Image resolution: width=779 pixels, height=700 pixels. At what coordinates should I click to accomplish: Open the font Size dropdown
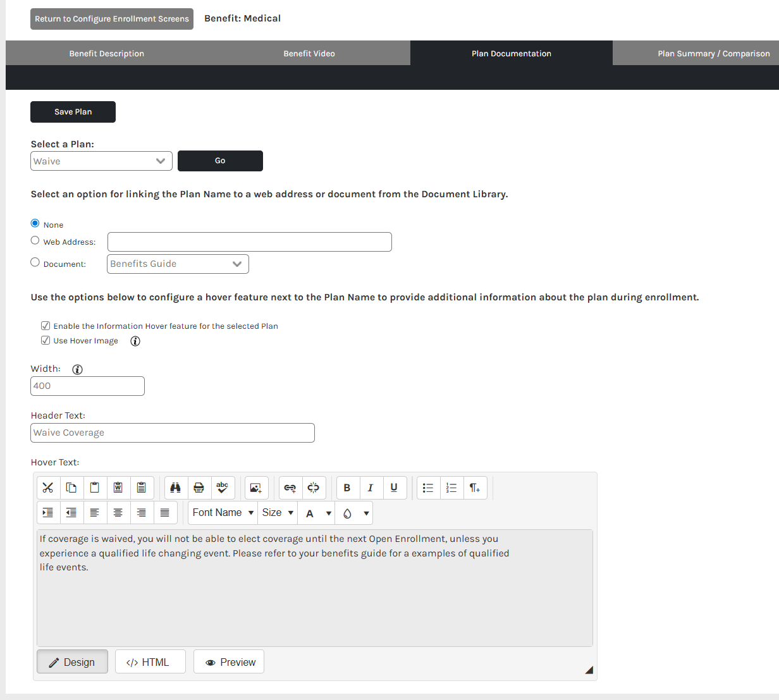coord(277,513)
